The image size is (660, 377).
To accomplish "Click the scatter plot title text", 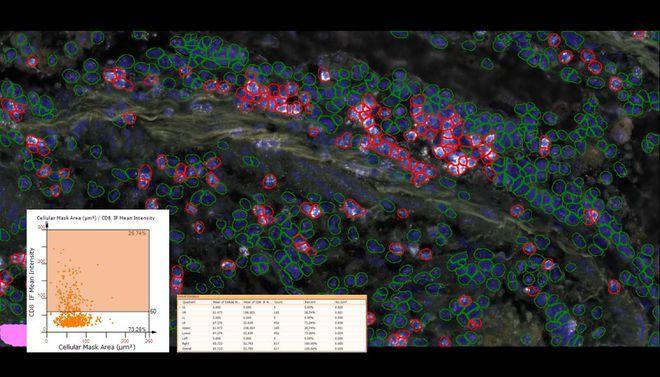I will coord(96,218).
